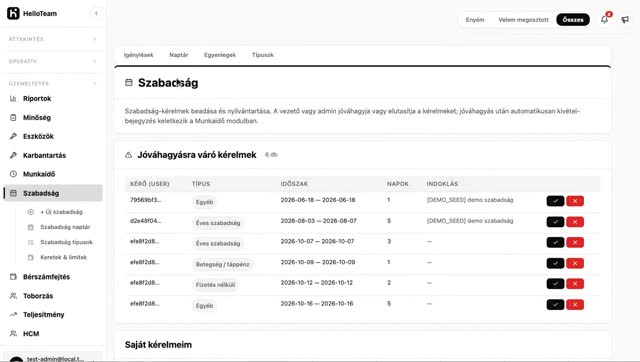Screen dimensions: 640x362
Task: Approve the 2026-10-16 request
Action: tap(555, 304)
